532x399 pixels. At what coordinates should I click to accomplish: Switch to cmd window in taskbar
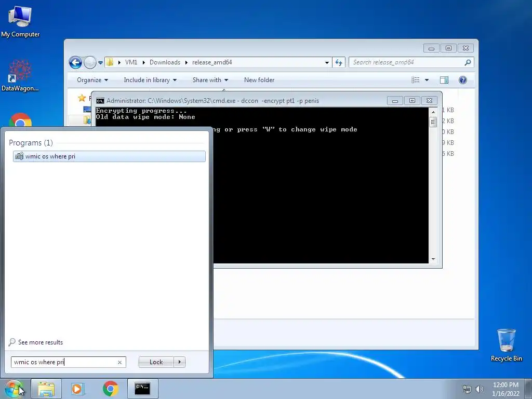[x=142, y=389]
